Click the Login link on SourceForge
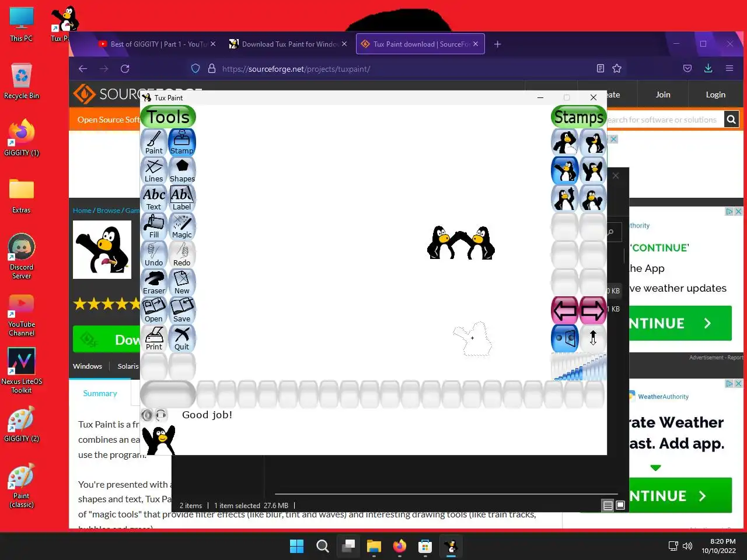Viewport: 747px width, 560px height. coord(715,94)
